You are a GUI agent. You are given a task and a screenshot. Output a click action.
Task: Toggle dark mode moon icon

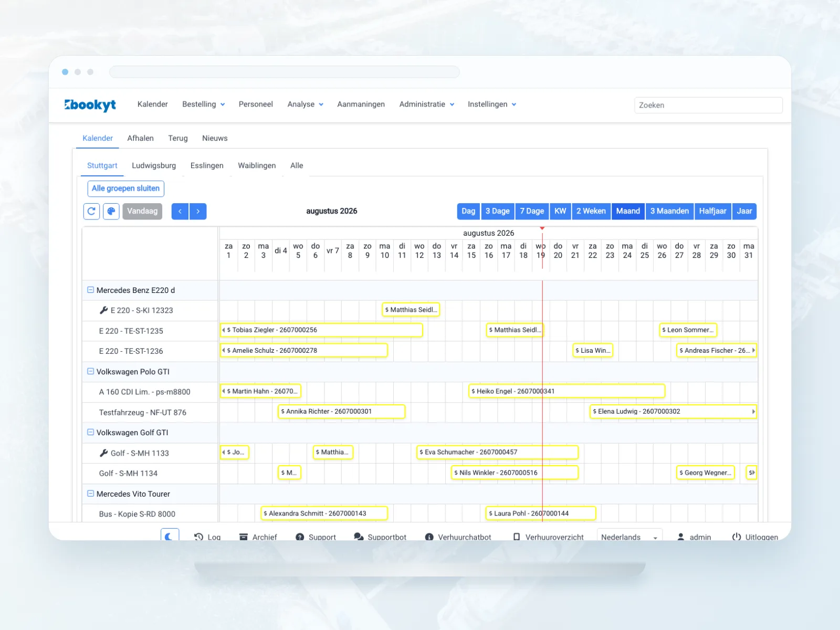[170, 535]
